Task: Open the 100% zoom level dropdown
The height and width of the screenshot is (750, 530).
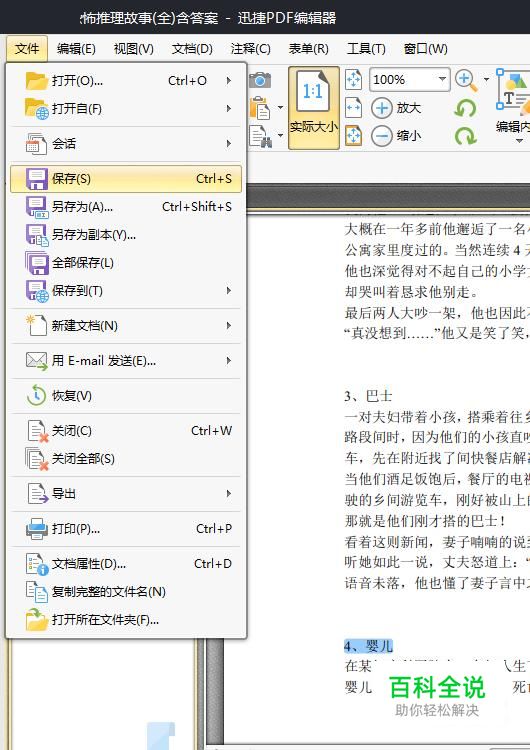Action: coord(442,79)
